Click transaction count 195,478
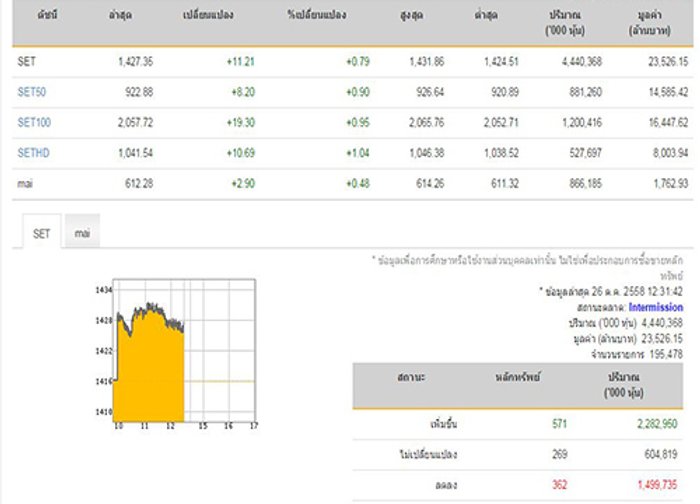Viewport: 700px width, 504px height. (x=666, y=354)
